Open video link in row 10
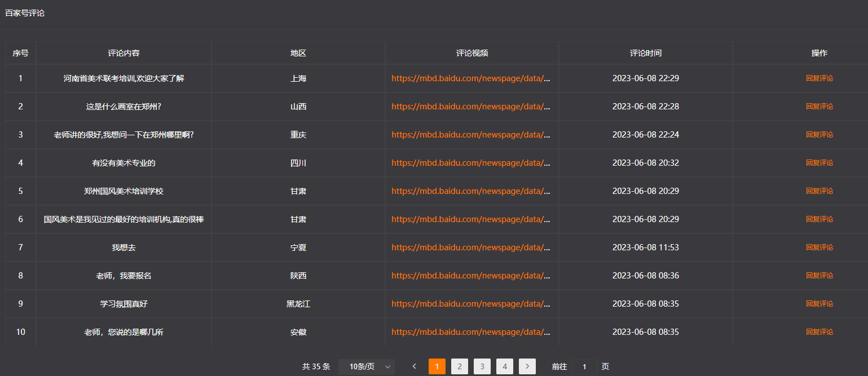The height and width of the screenshot is (376, 868). 471,332
